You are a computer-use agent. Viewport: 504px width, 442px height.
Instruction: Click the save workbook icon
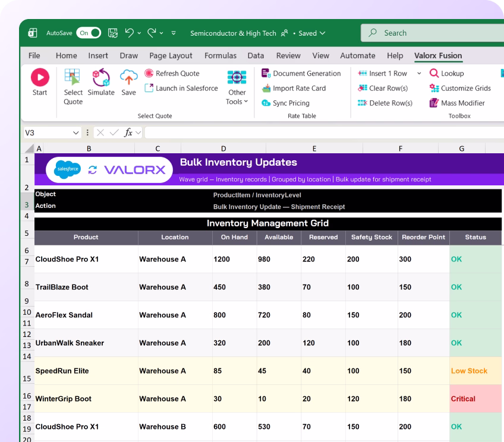pyautogui.click(x=112, y=33)
